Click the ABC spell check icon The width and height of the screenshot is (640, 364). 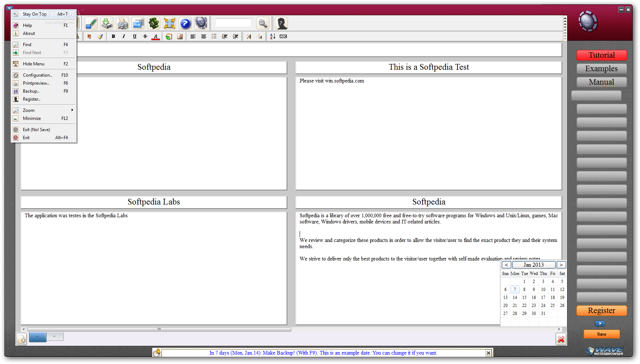[283, 36]
